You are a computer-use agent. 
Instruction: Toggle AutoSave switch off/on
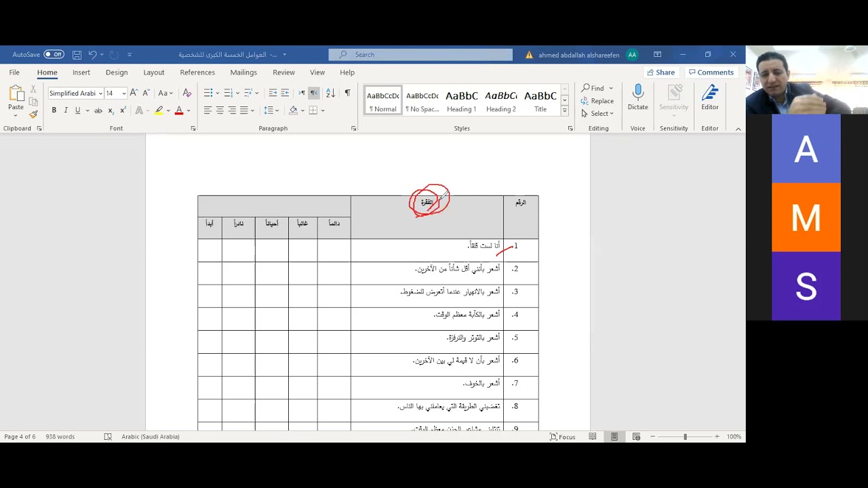pos(54,55)
